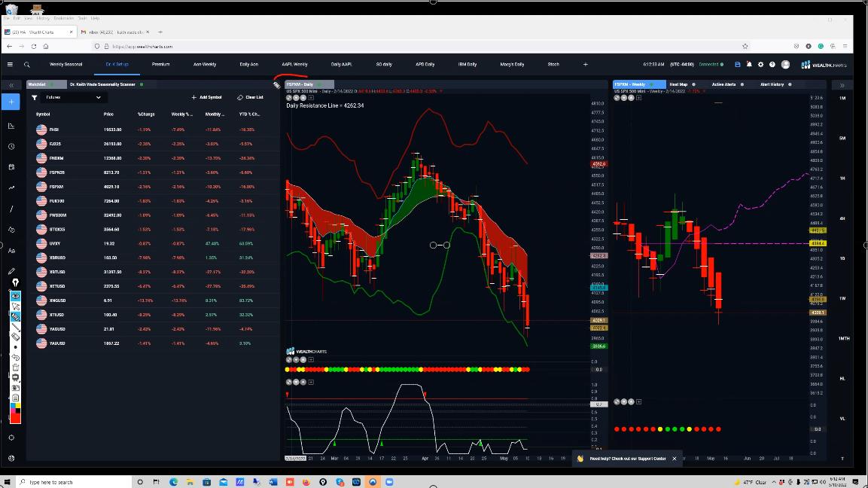Viewport: 868px width, 488px height.
Task: Open the chart tools sidebar icon
Action: tap(11, 126)
